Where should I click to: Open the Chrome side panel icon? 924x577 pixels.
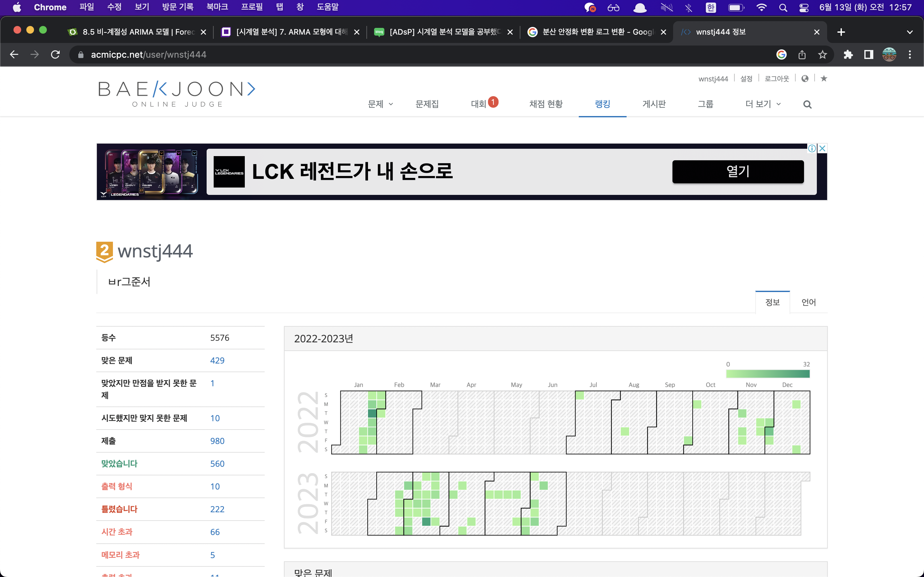(x=868, y=54)
